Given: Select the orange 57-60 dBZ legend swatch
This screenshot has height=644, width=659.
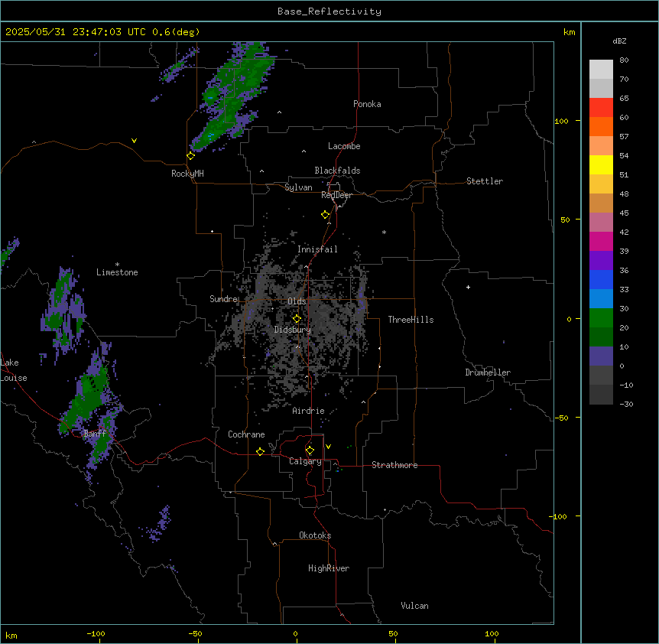Looking at the screenshot, I should click(x=601, y=126).
